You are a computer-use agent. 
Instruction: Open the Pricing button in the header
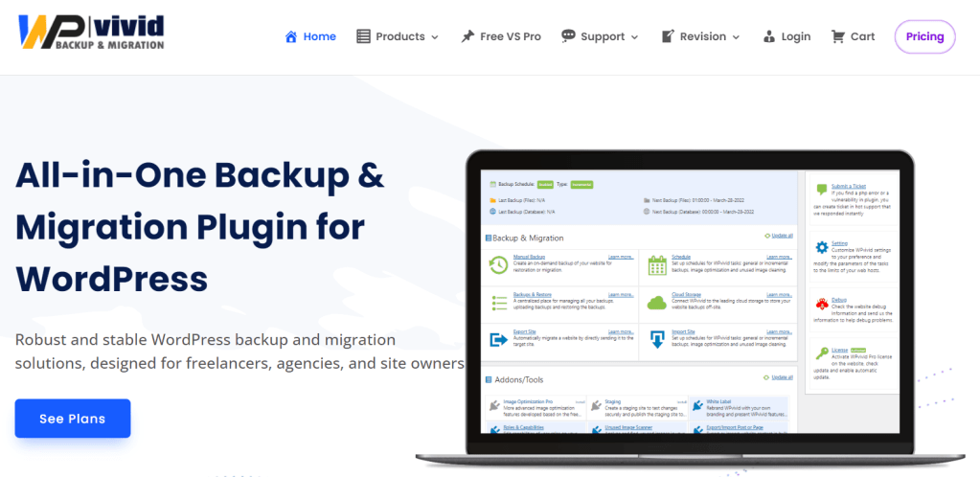(925, 37)
